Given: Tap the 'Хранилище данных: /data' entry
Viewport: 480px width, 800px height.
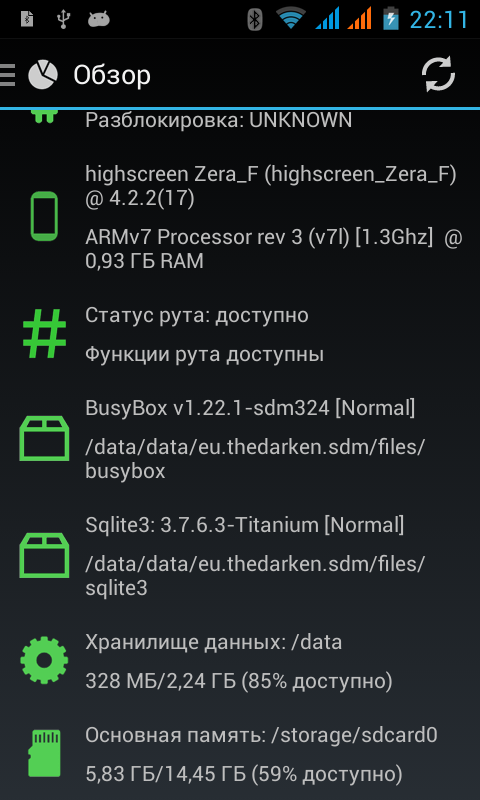Looking at the screenshot, I should click(x=240, y=661).
